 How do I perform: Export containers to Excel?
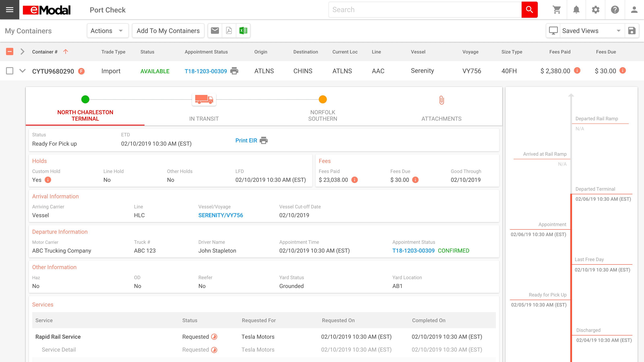pyautogui.click(x=243, y=31)
